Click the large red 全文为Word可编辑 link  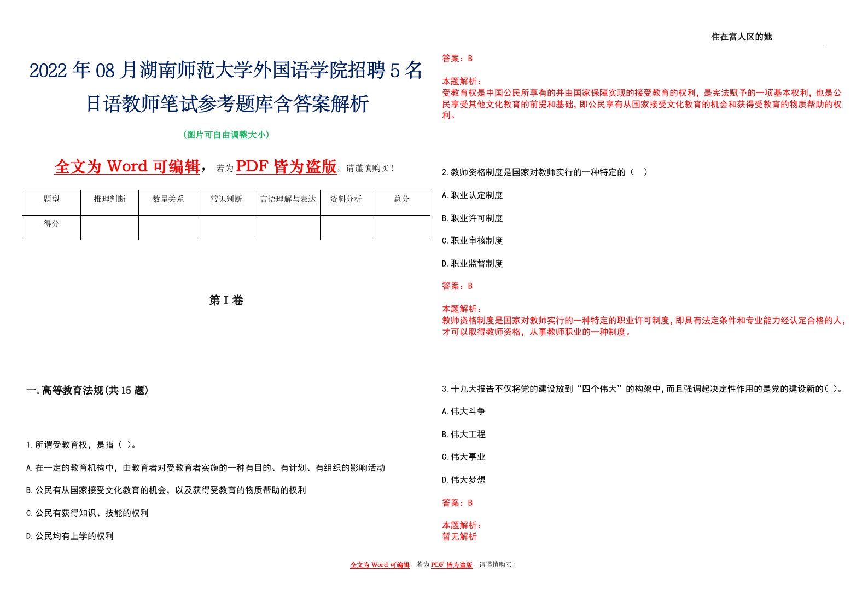(x=127, y=166)
